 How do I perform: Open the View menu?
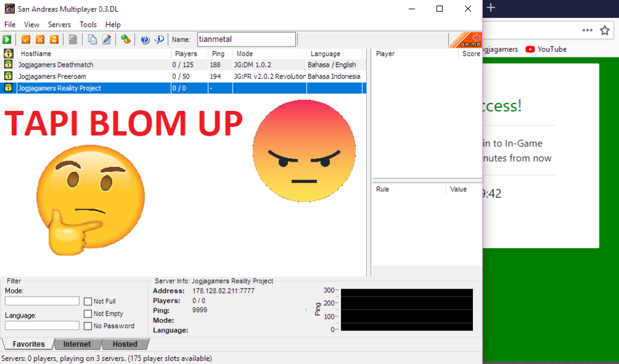[x=32, y=25]
